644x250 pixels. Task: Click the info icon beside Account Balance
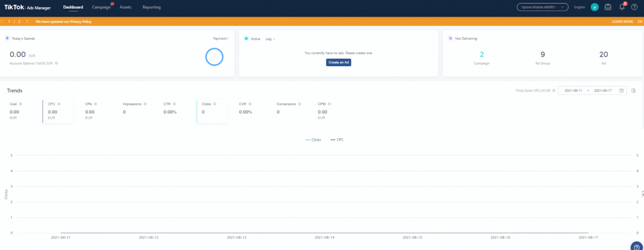(56, 63)
